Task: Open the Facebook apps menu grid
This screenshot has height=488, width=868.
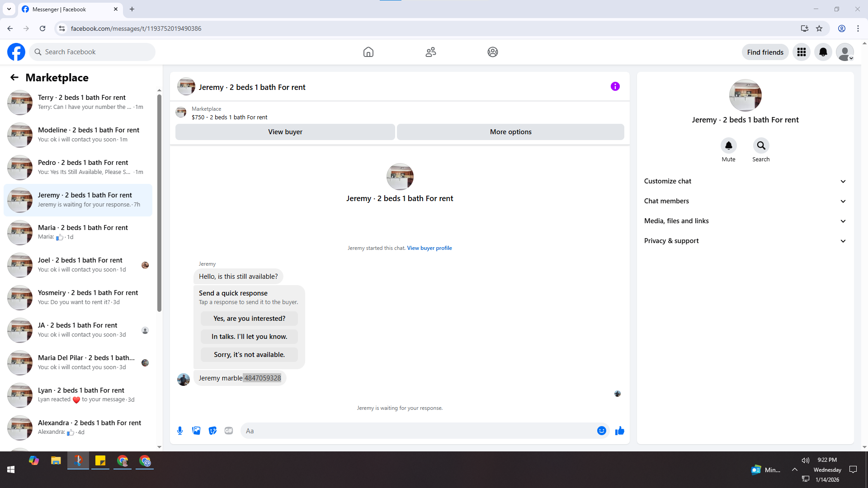Action: (801, 52)
